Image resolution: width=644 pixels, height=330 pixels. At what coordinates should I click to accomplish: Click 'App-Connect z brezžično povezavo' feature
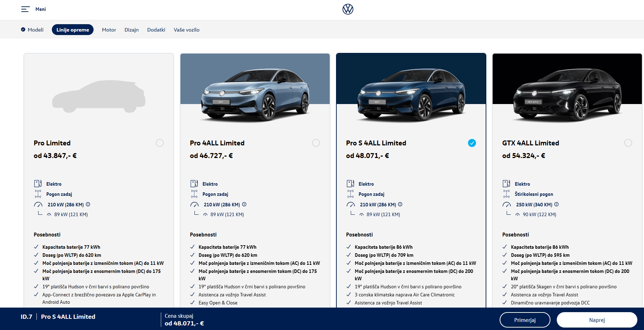(99, 298)
